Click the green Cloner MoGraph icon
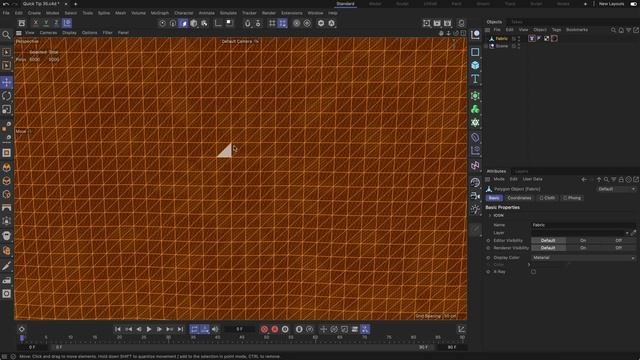Image resolution: width=640 pixels, height=360 pixels. [x=475, y=109]
